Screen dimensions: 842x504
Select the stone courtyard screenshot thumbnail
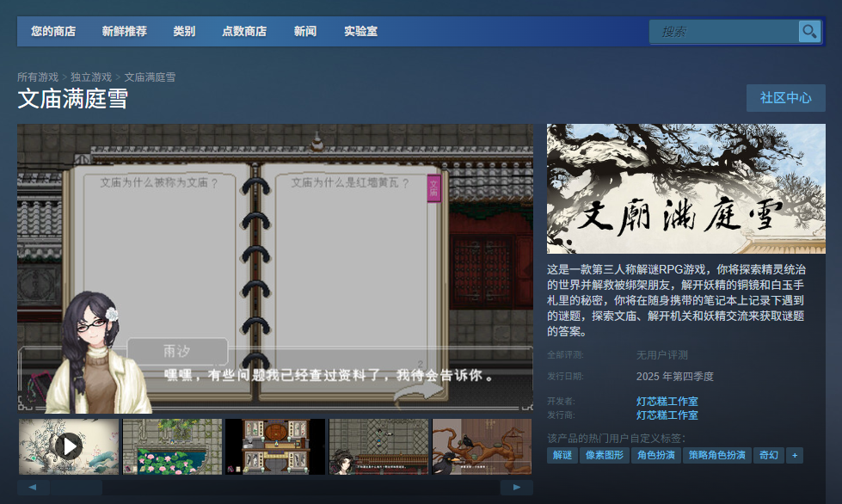coord(378,446)
